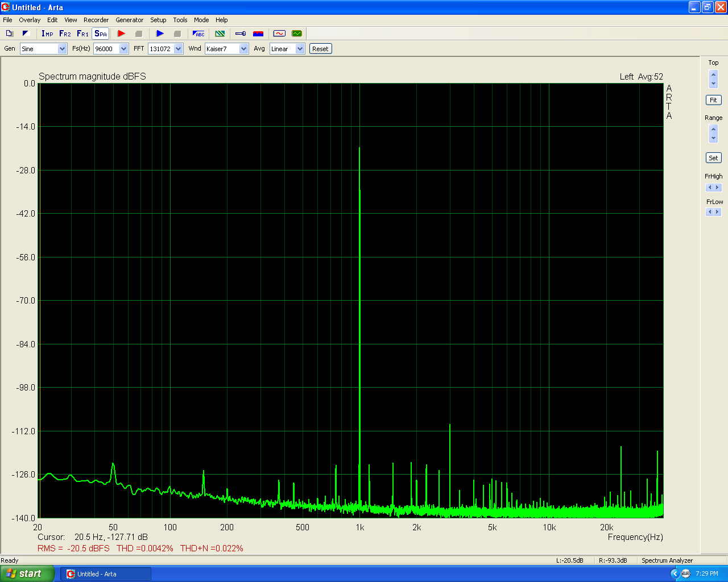The image size is (728, 582).
Task: Open the FFT size dropdown
Action: 179,49
